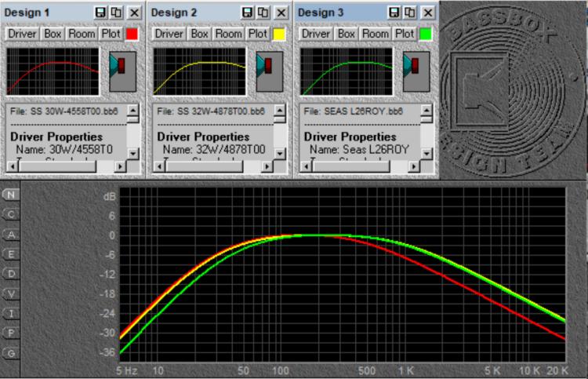The width and height of the screenshot is (588, 379).
Task: Select the P graph tab
Action: click(x=11, y=333)
